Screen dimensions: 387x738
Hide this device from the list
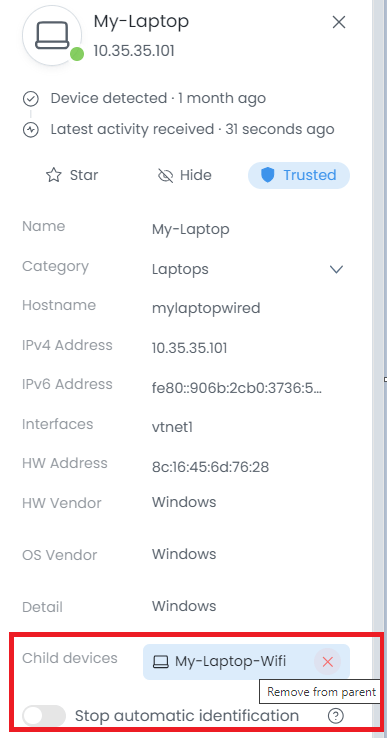[x=184, y=176]
